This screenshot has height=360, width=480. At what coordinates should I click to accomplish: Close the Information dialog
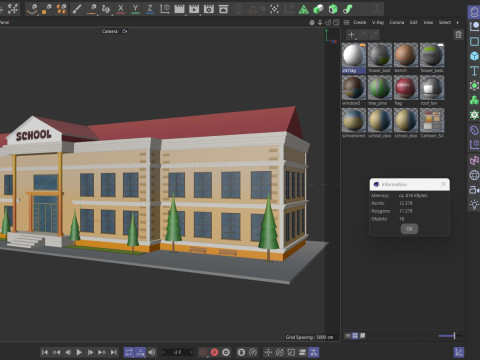443,184
